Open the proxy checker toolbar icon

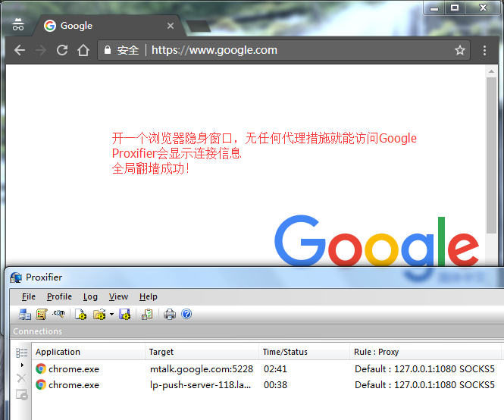point(147,314)
